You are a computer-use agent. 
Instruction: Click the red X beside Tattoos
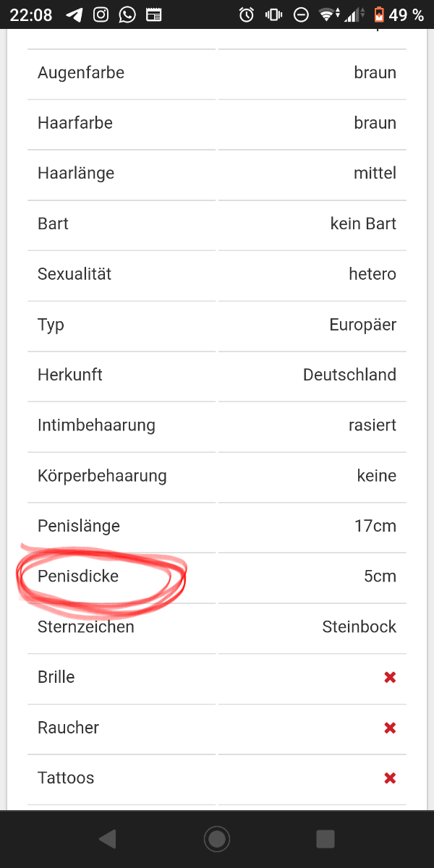coord(390,778)
